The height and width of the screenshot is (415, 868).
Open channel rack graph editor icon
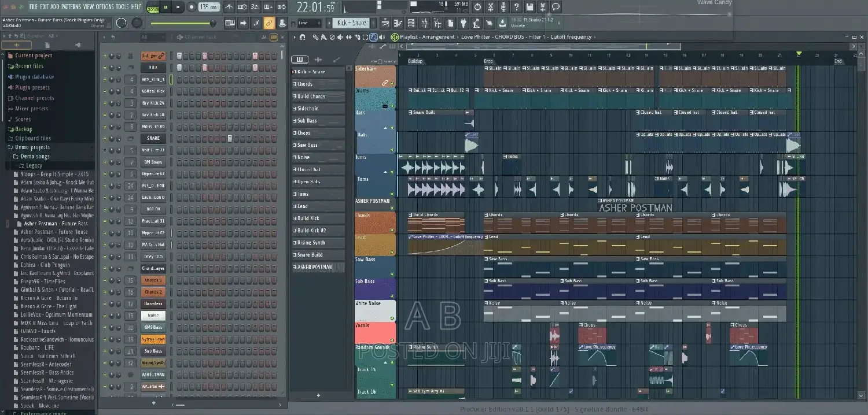pos(264,37)
